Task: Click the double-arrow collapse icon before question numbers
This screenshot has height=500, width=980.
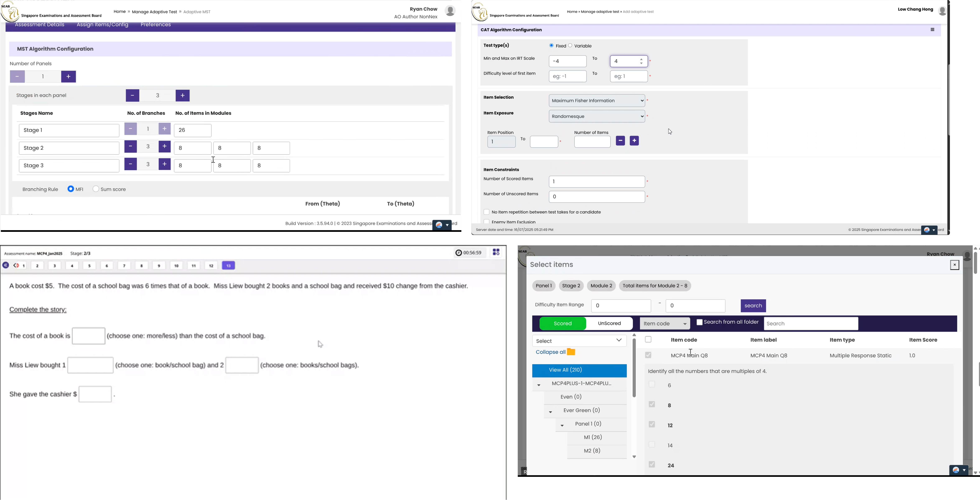Action: [6, 265]
